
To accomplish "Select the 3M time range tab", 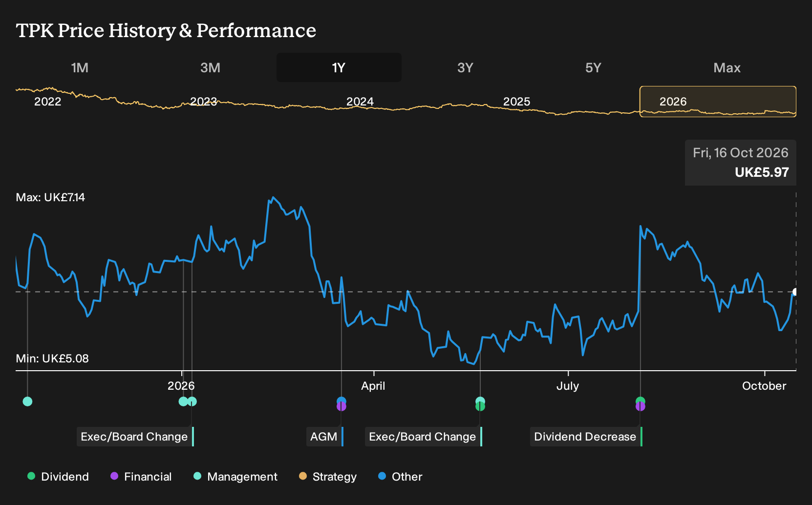I will (210, 67).
